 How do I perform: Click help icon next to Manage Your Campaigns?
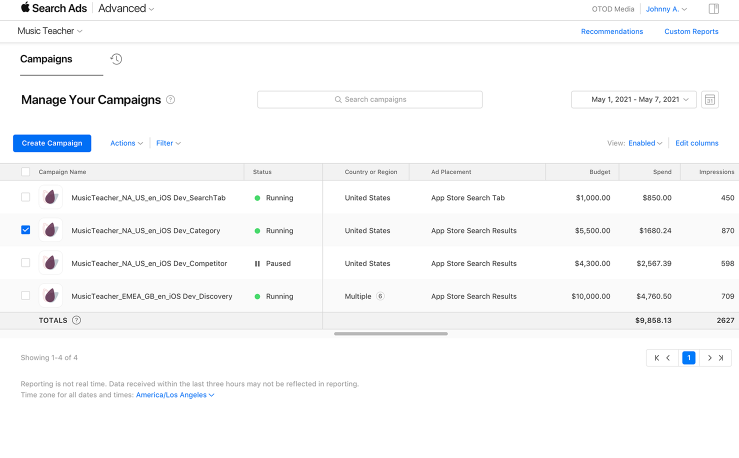click(171, 99)
